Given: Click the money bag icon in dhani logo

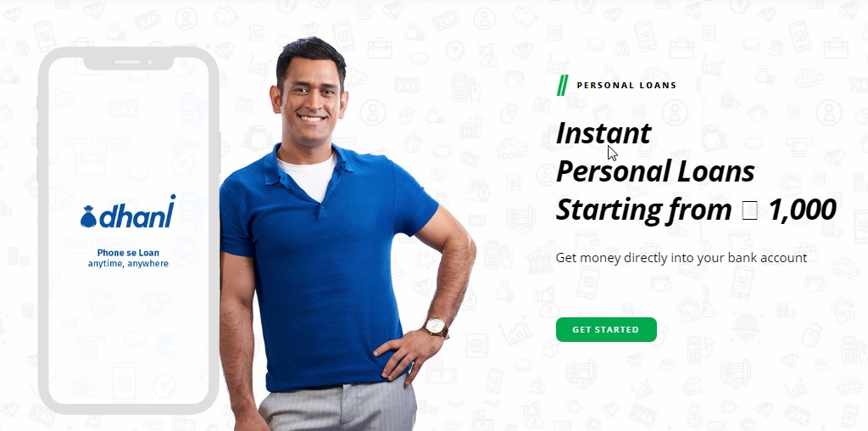Looking at the screenshot, I should click(88, 217).
